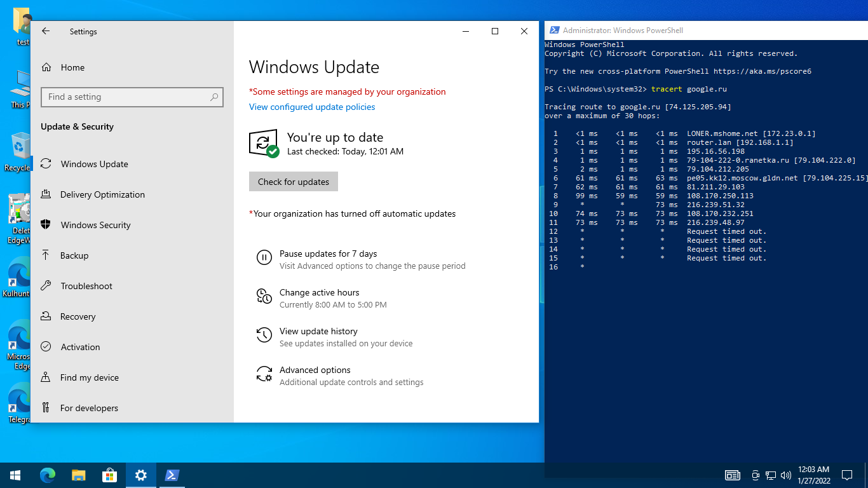Open Microsoft Store from taskbar

coord(109,475)
